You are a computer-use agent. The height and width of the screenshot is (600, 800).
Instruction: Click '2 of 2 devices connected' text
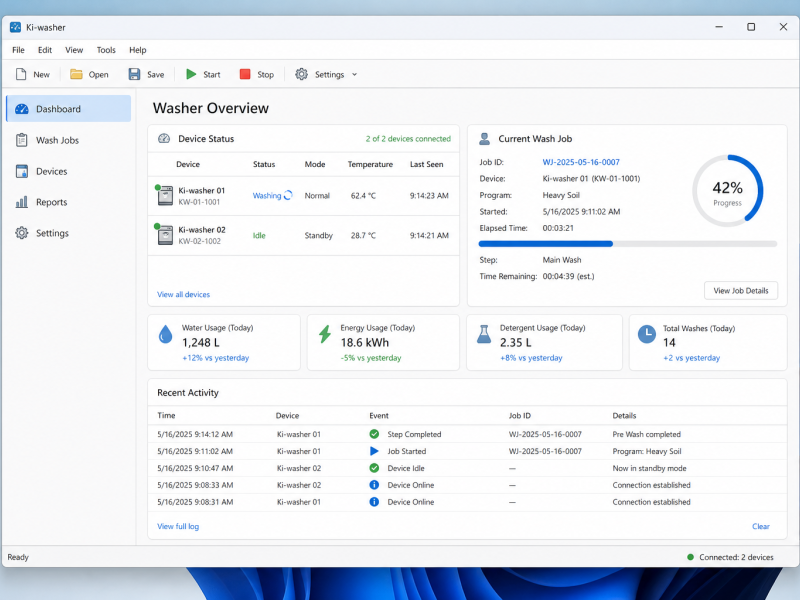point(408,139)
